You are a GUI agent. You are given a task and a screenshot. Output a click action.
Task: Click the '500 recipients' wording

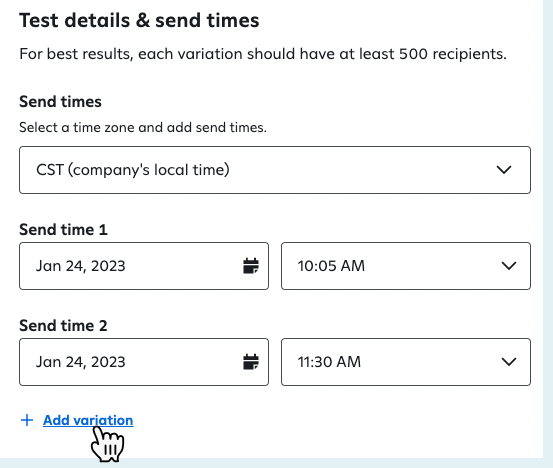click(x=452, y=54)
